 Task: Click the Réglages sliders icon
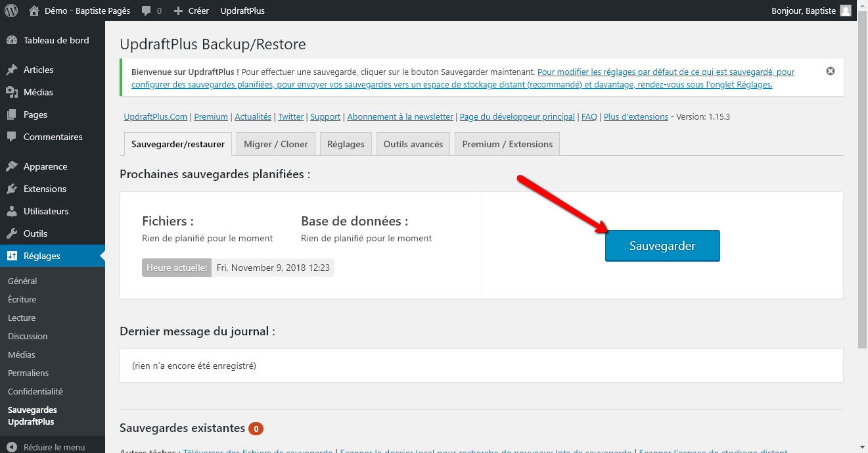coord(12,256)
